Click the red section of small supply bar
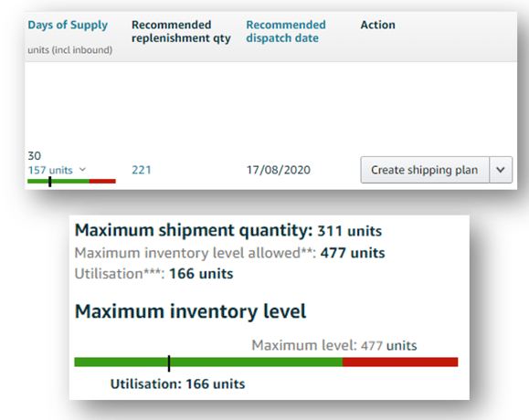The height and width of the screenshot is (420, 529). (x=102, y=182)
